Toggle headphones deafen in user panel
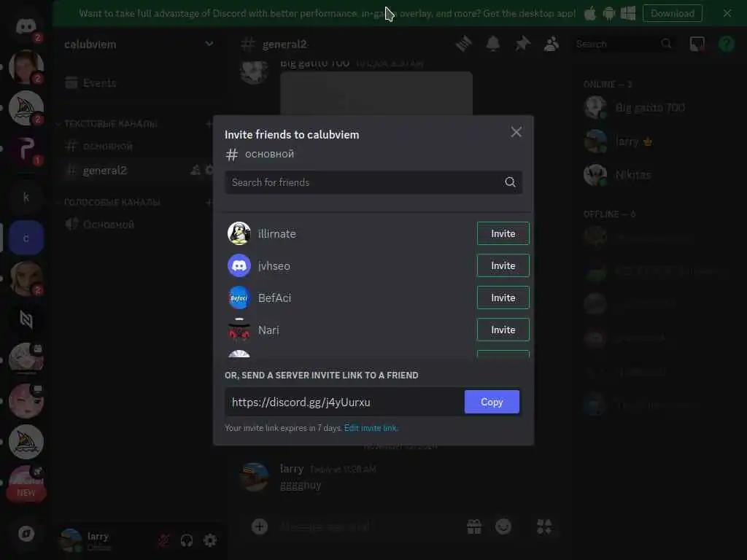747x560 pixels. (186, 540)
